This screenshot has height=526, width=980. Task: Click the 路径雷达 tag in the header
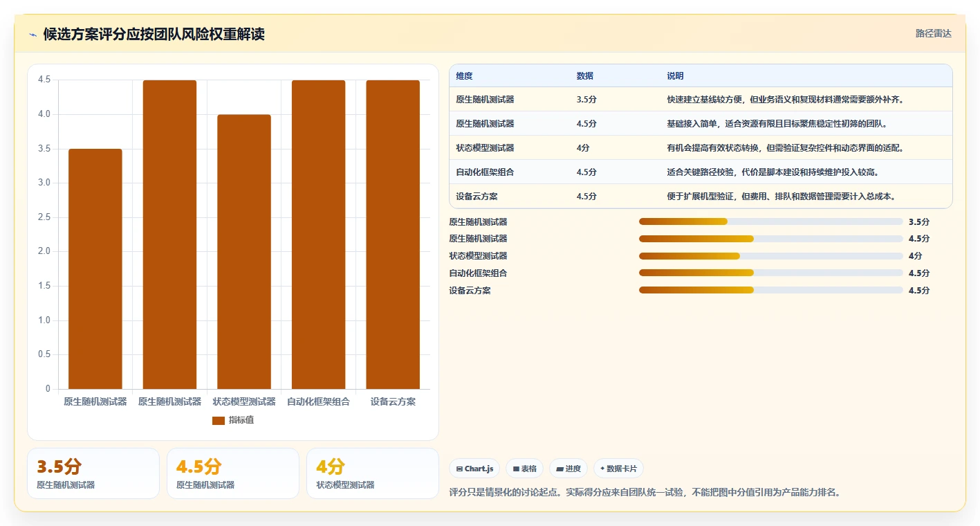(x=933, y=33)
